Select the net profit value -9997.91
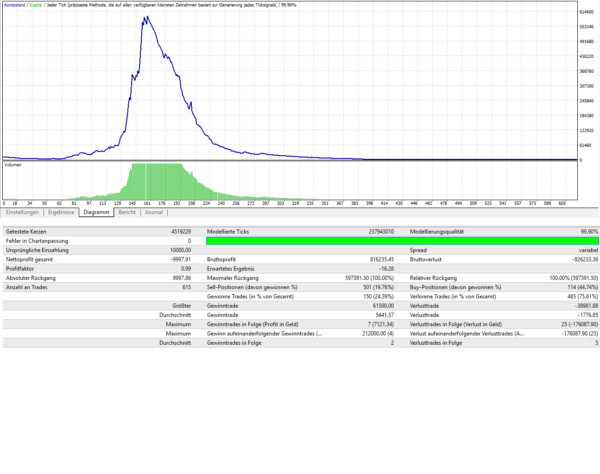The image size is (600, 474). 181,259
